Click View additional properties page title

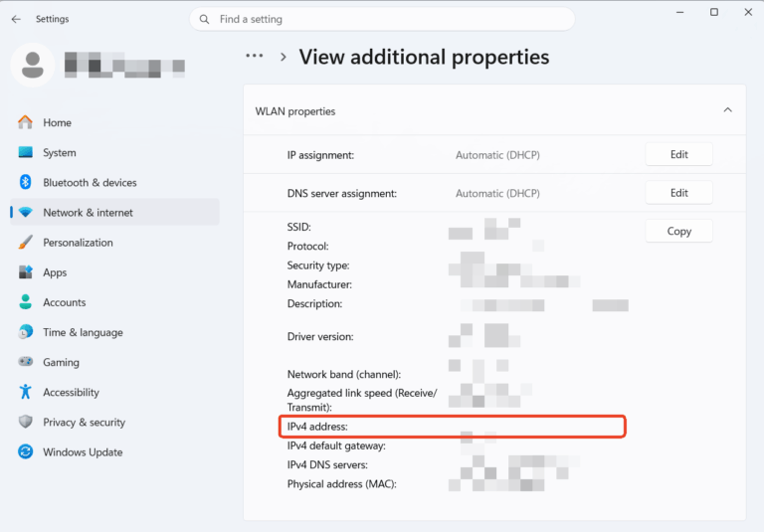click(x=424, y=57)
